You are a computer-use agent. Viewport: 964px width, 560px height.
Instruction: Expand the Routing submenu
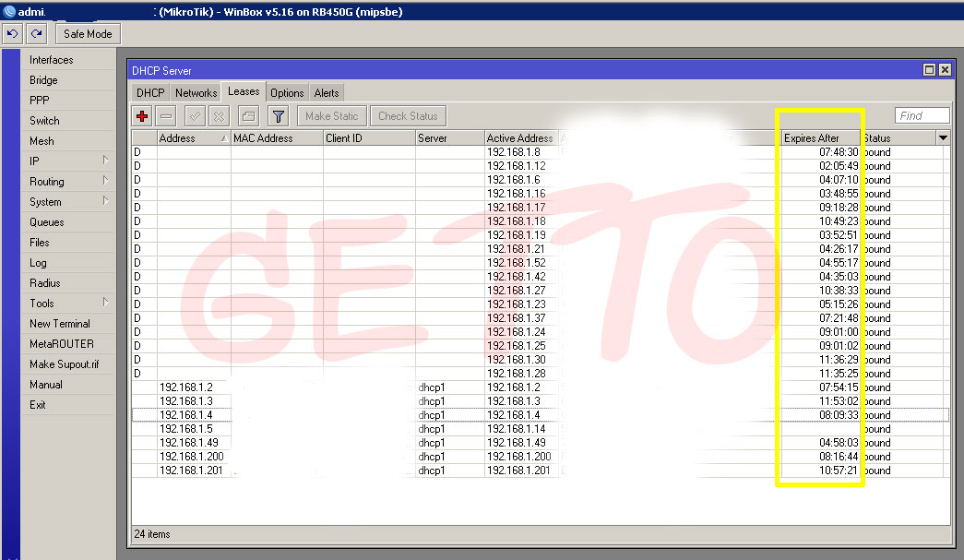pyautogui.click(x=69, y=182)
